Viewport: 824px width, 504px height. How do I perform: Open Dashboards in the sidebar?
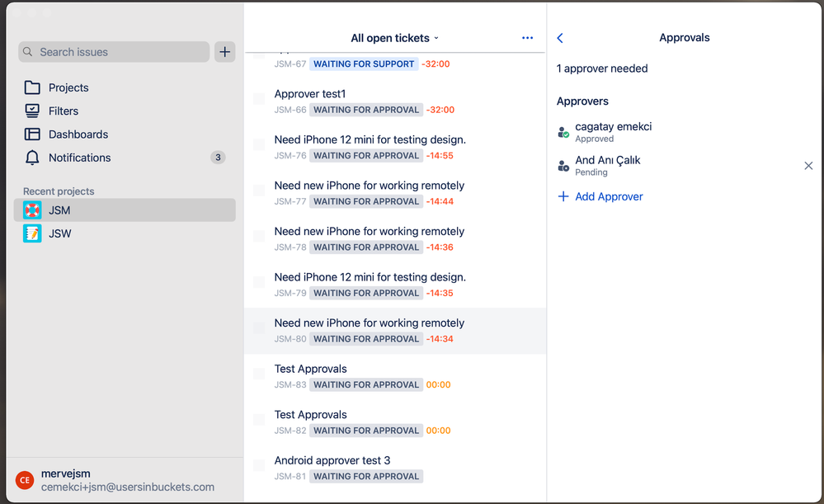(125, 134)
